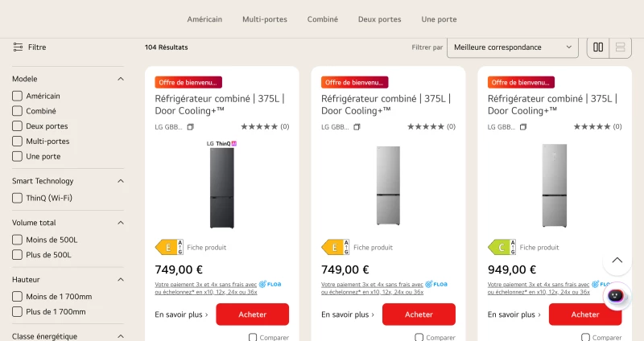Collapse the Modele filter section
The height and width of the screenshot is (341, 644).
click(x=120, y=79)
